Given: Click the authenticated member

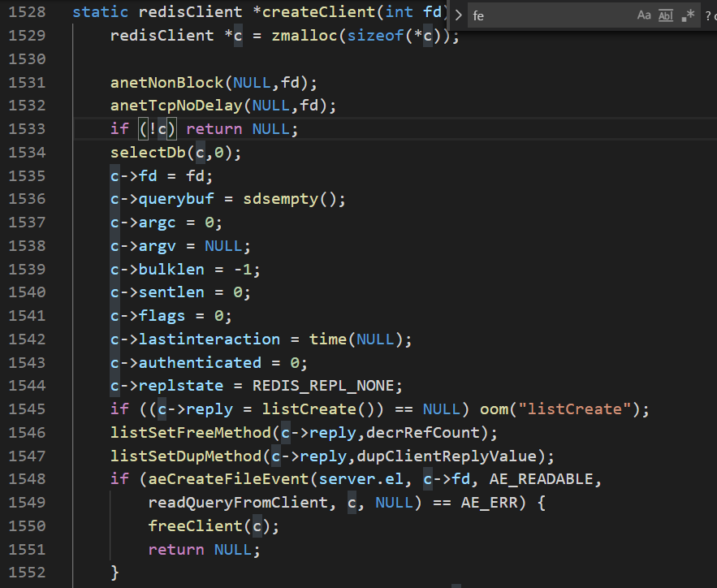Looking at the screenshot, I should [x=200, y=362].
